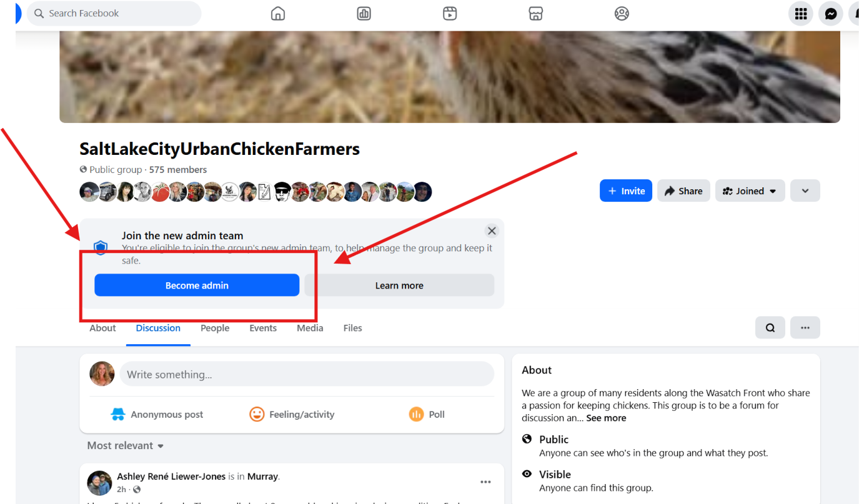
Task: Open the Reels video icon
Action: (x=450, y=14)
